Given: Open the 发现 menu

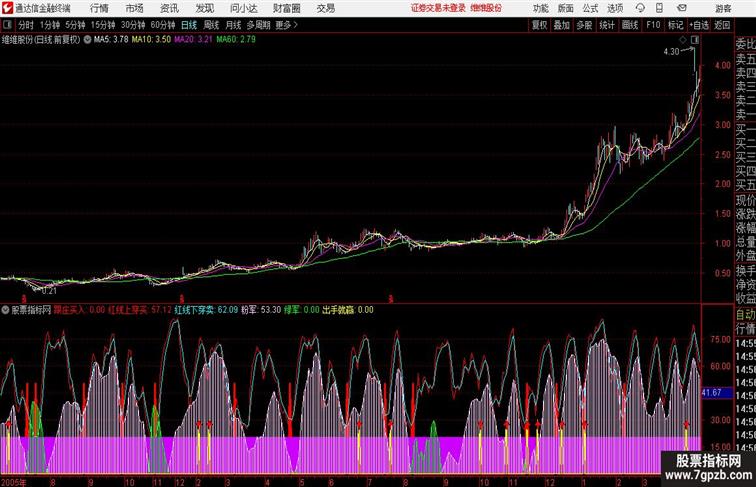Looking at the screenshot, I should (x=204, y=8).
